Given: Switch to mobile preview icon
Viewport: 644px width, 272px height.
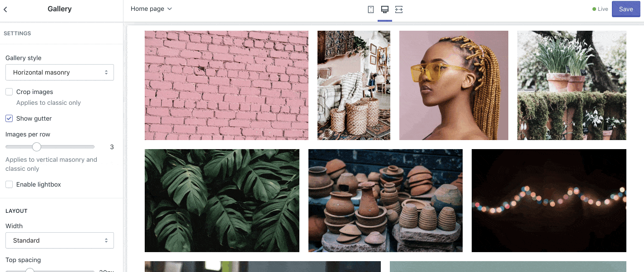Looking at the screenshot, I should 371,9.
